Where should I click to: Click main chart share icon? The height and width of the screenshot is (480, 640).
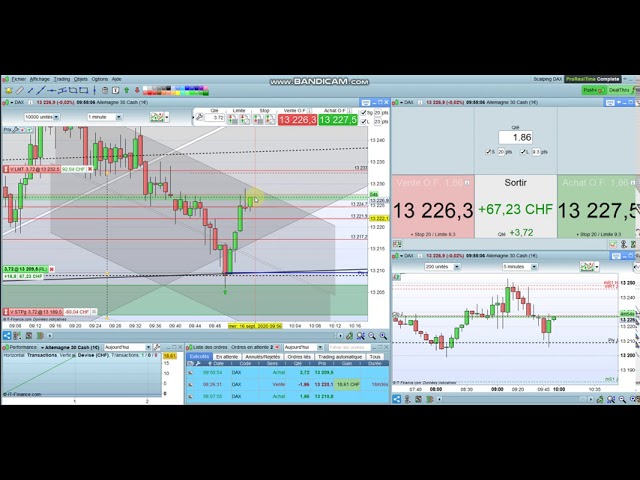tap(7, 336)
